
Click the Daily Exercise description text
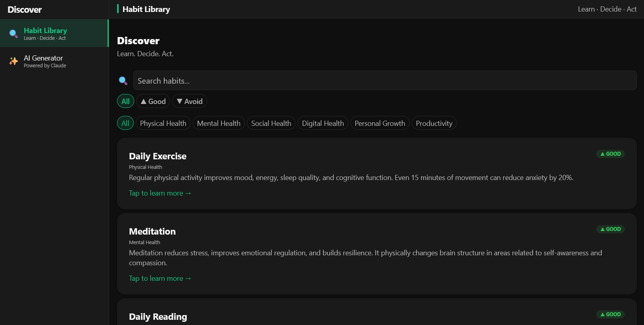point(351,178)
